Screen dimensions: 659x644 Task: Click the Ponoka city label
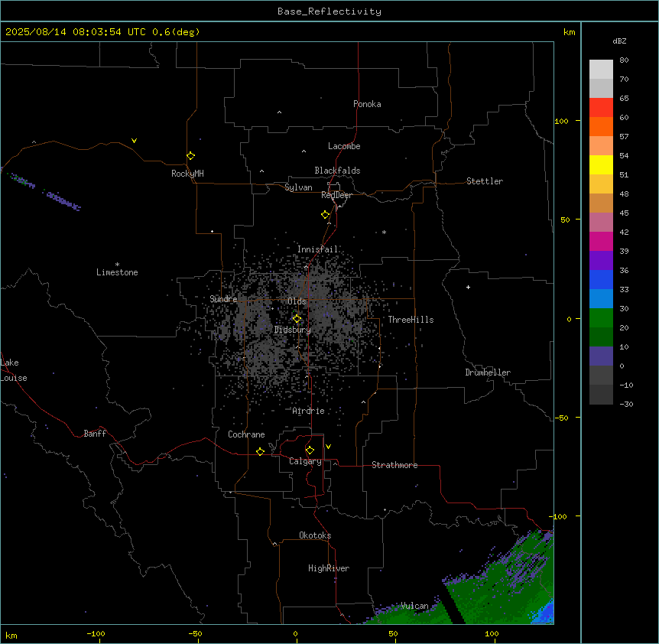(367, 104)
